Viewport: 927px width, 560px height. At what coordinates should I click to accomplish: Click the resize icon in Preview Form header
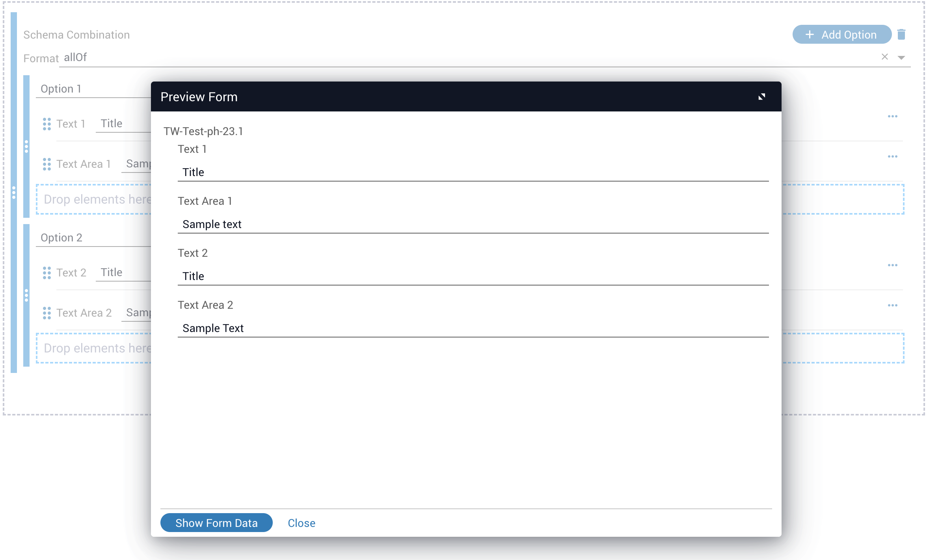(761, 97)
